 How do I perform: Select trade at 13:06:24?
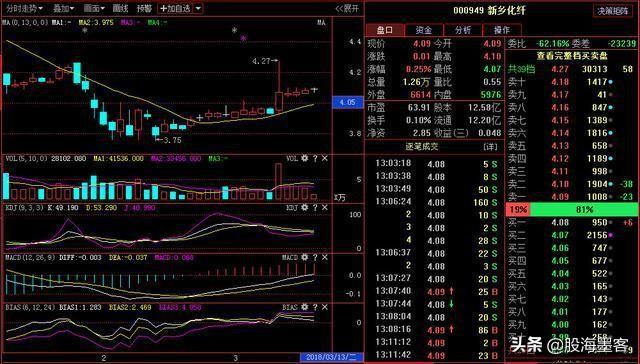click(436, 202)
